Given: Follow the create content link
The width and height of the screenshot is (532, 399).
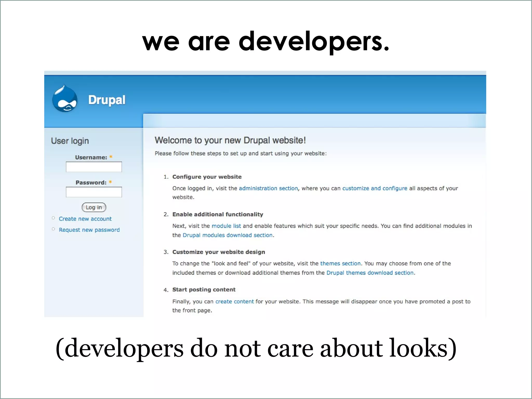Looking at the screenshot, I should [235, 301].
